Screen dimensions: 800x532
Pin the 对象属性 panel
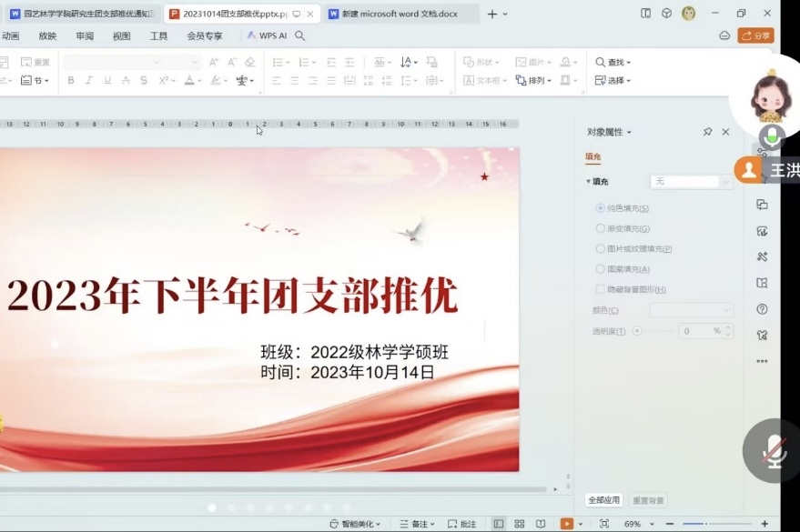[x=707, y=132]
